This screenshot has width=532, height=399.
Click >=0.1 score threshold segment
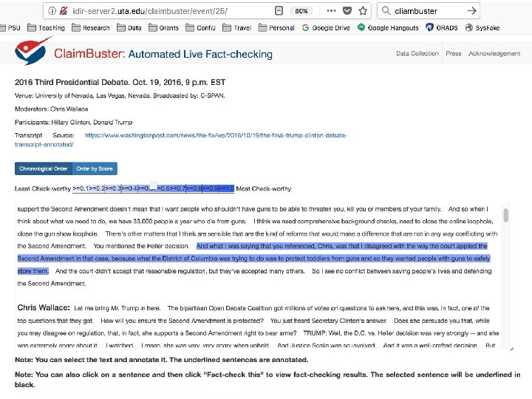[81, 188]
